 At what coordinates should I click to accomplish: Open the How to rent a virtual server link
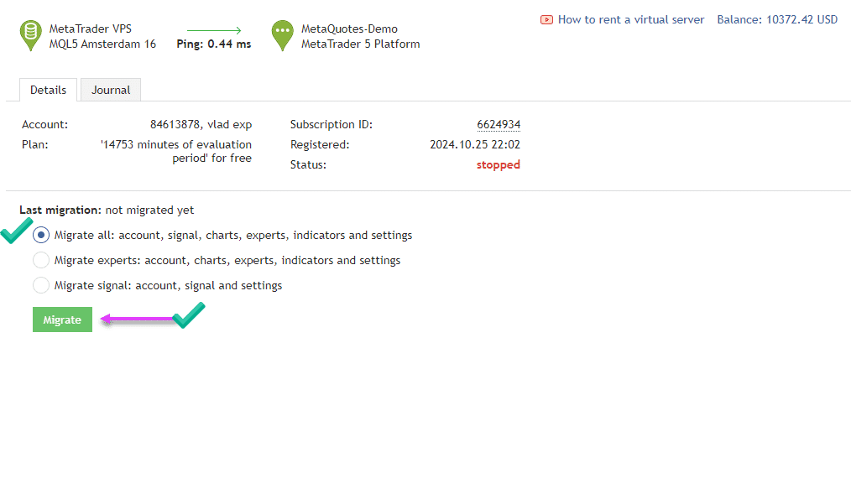pos(631,19)
